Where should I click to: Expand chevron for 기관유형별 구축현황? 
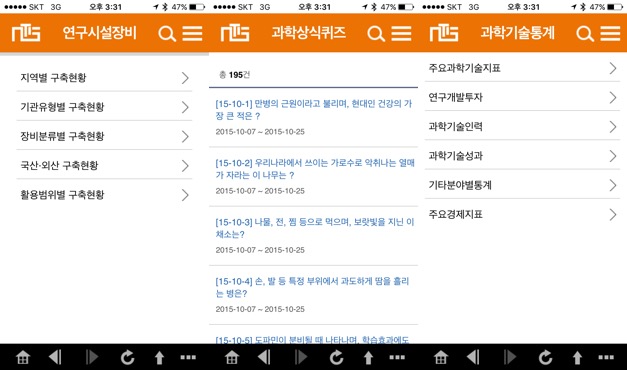[x=185, y=107]
